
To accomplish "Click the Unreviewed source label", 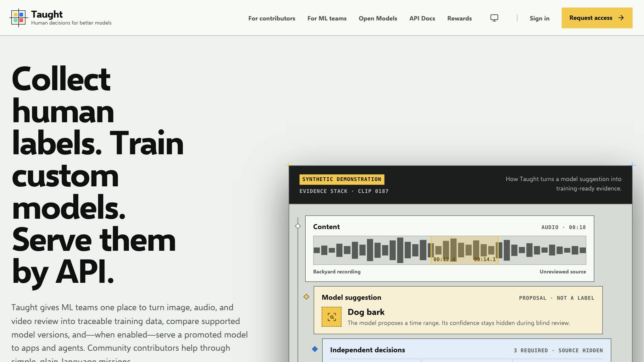I will coord(563,271).
